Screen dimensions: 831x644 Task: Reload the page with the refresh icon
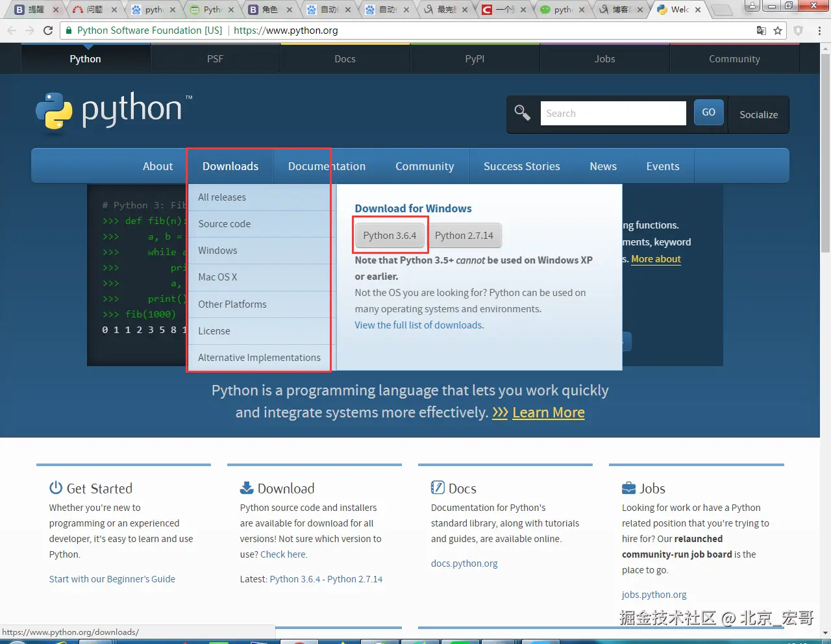coord(48,31)
